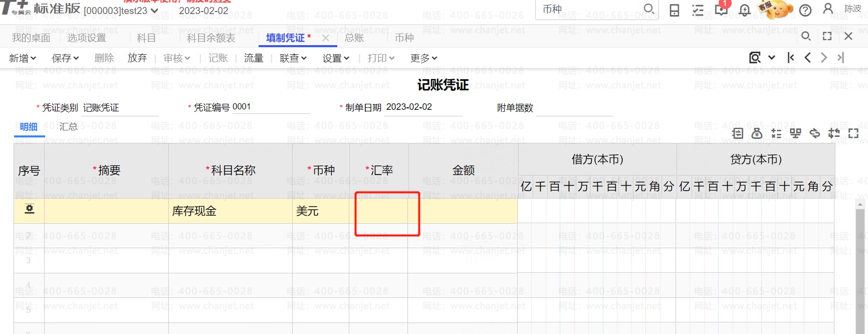
Task: Click the 流量 toolbar button
Action: pyautogui.click(x=254, y=58)
